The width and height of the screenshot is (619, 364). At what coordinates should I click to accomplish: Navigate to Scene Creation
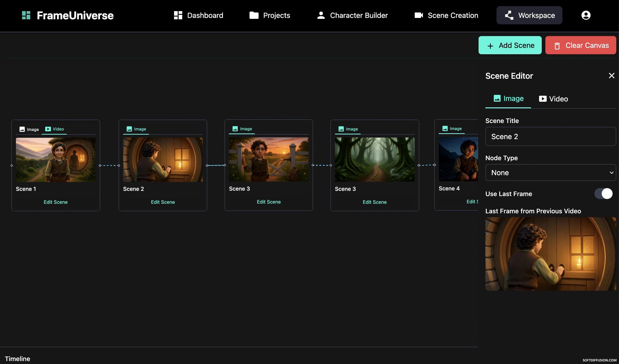click(x=446, y=15)
